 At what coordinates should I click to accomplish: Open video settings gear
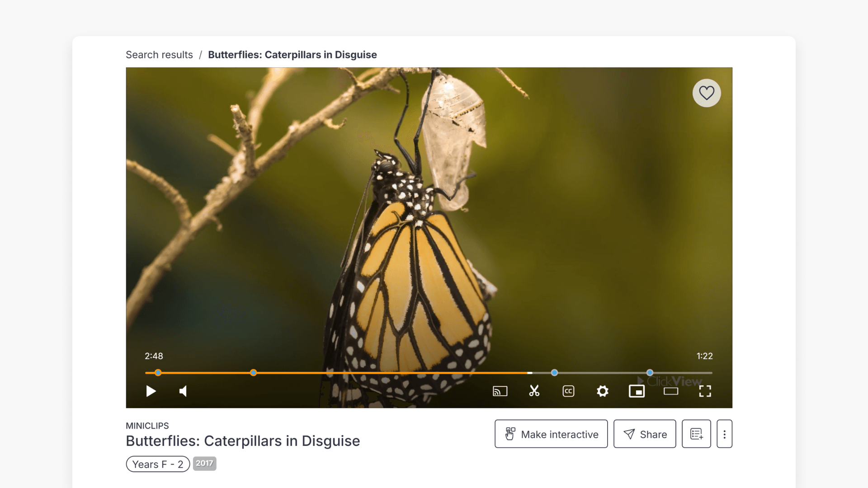tap(603, 391)
